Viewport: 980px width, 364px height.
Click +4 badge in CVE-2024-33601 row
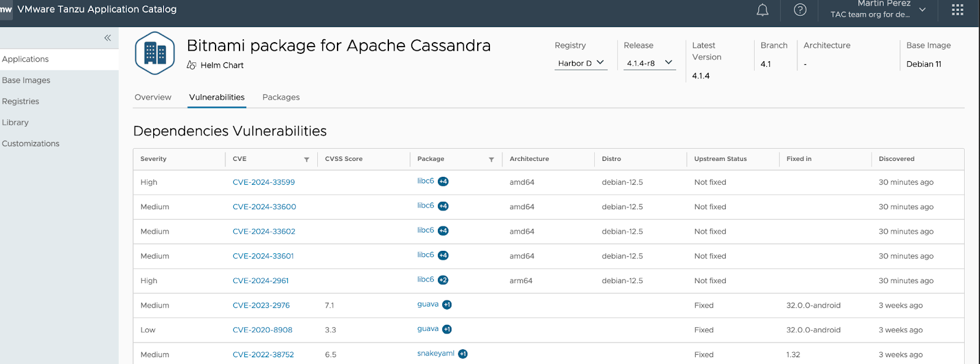443,255
